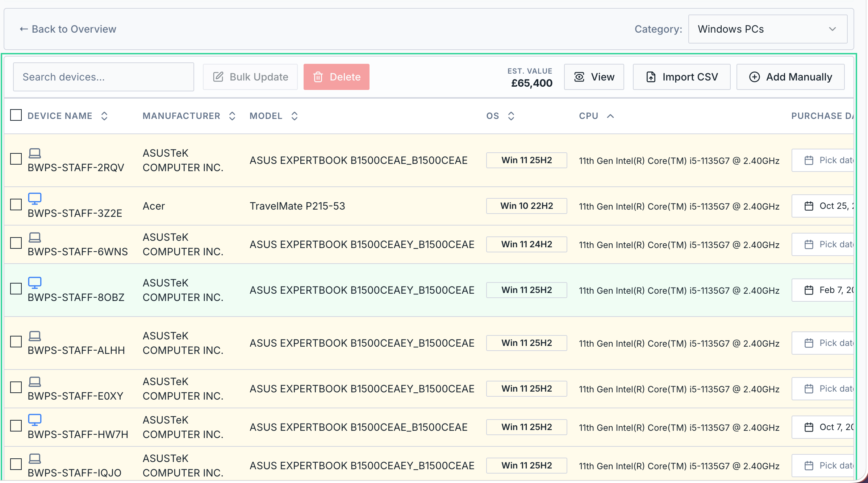868x483 pixels.
Task: Click the laptop icon for BWPS-STAFF-ALHH
Action: coord(35,336)
